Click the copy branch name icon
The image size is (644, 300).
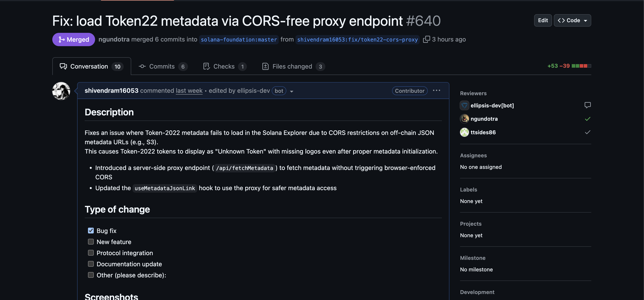(426, 39)
